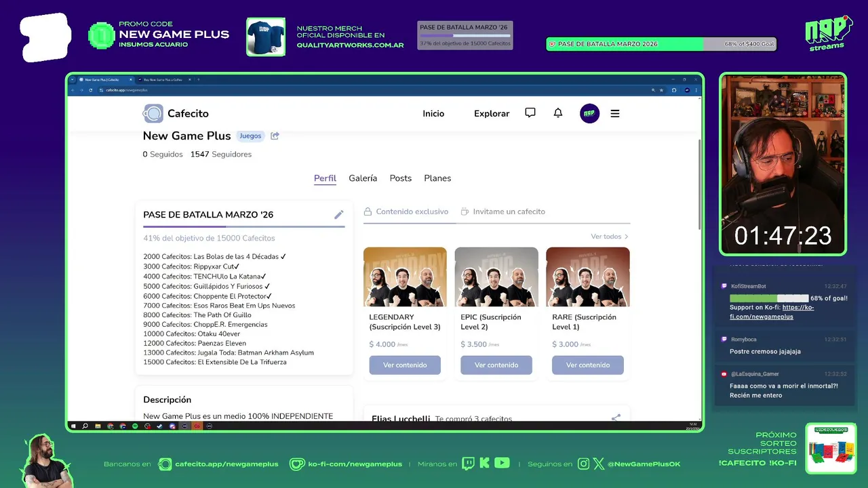Open the 1547 Seguidores list

[x=221, y=155]
